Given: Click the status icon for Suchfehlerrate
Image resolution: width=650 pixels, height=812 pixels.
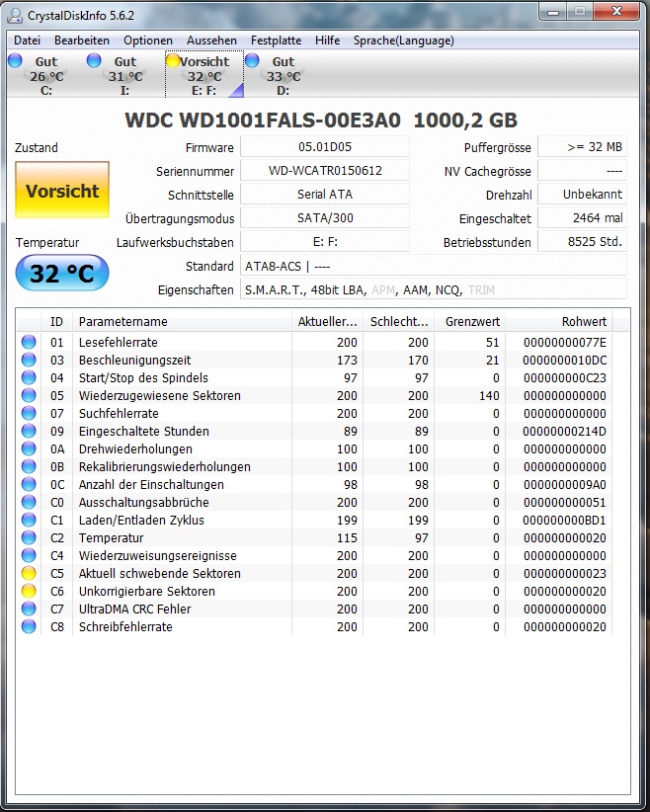Looking at the screenshot, I should point(29,413).
